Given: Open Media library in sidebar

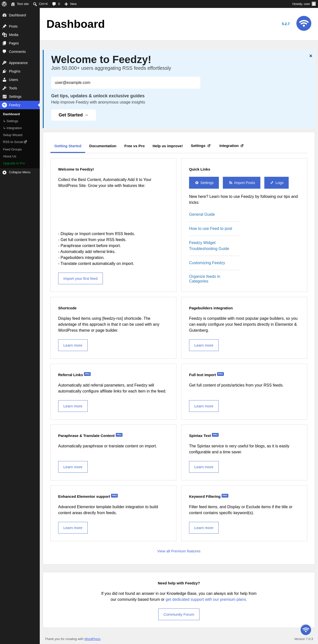Looking at the screenshot, I should pyautogui.click(x=20, y=35).
